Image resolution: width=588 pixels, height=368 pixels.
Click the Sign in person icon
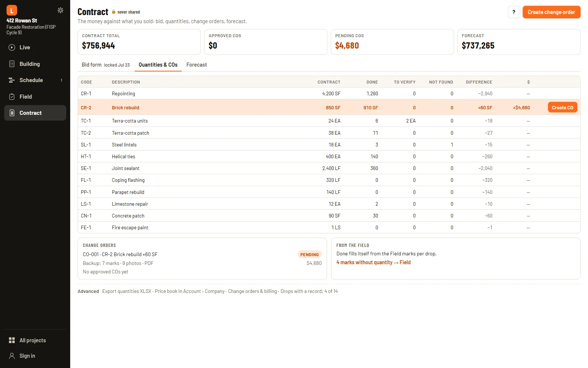pos(12,356)
